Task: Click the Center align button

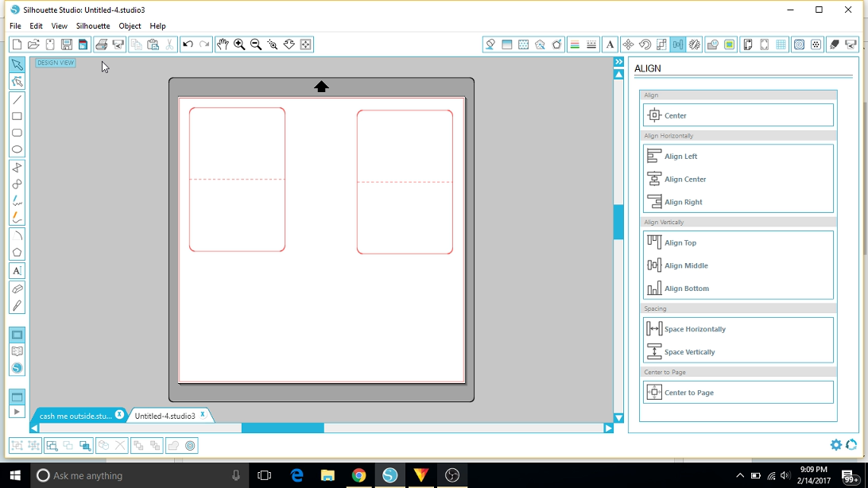Action: pos(738,115)
